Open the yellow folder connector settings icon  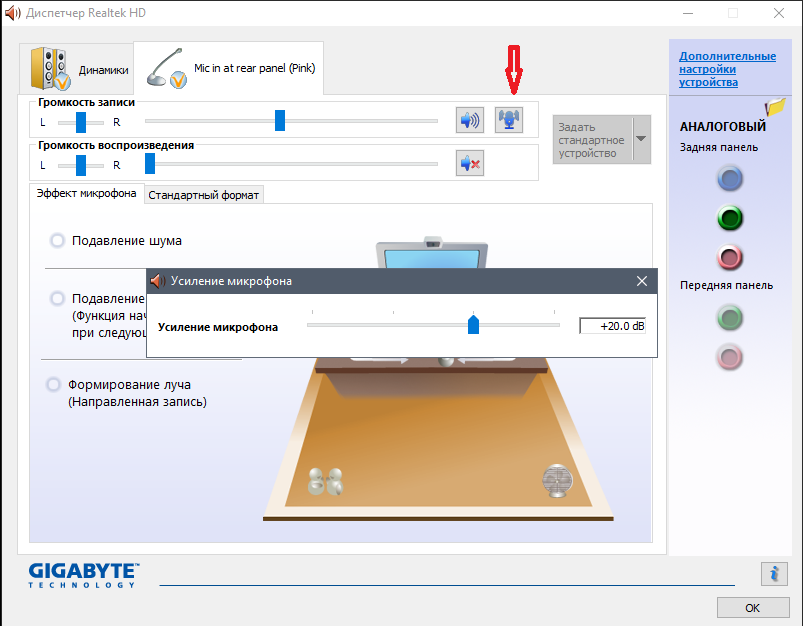coord(775,107)
